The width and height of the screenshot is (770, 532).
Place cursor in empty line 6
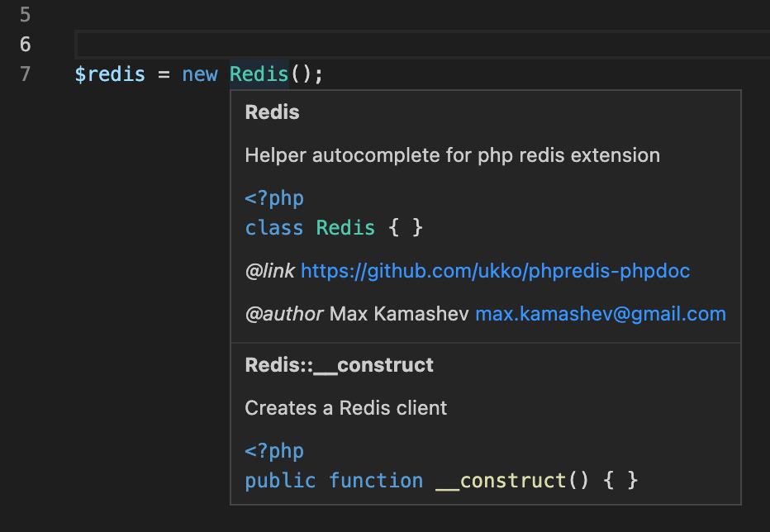point(422,45)
